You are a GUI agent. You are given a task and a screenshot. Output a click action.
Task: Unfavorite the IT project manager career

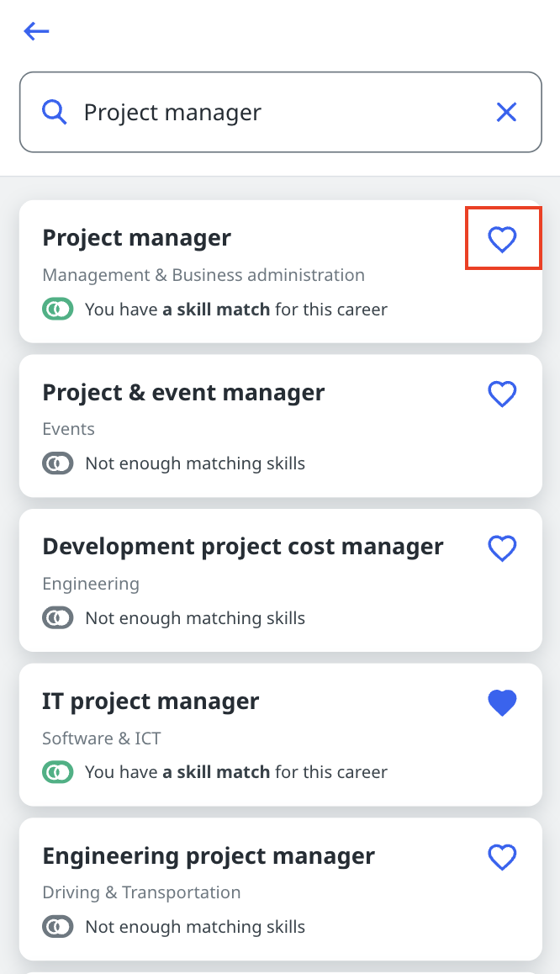(503, 703)
